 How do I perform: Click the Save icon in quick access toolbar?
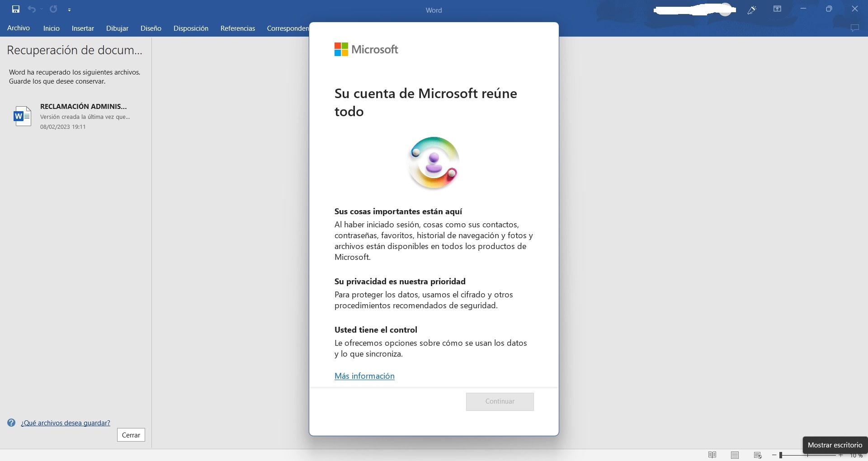tap(16, 9)
